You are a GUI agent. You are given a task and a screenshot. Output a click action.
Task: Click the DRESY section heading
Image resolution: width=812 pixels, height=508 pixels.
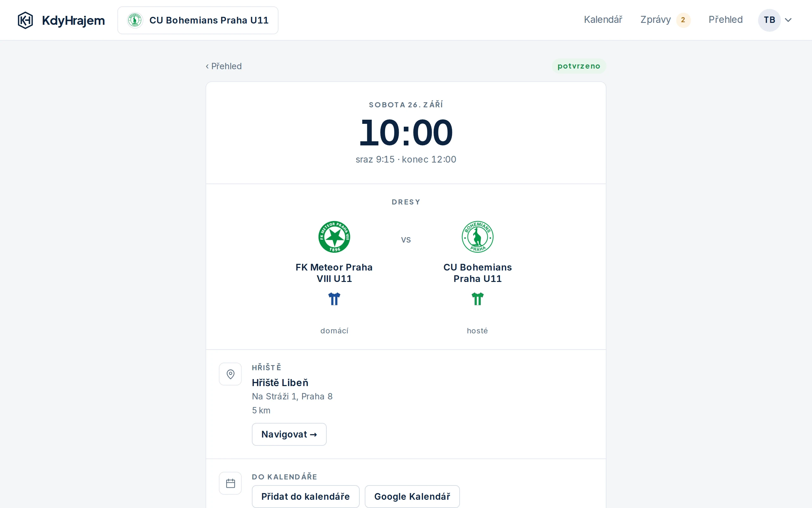click(x=406, y=202)
